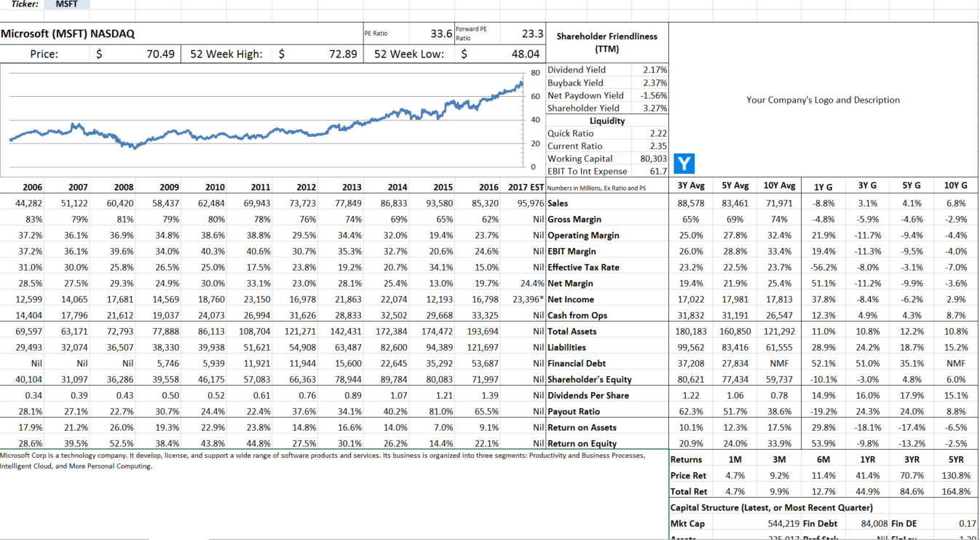Image resolution: width=980 pixels, height=540 pixels.
Task: Click the Forward PE Ratio value 23.3
Action: click(x=532, y=33)
